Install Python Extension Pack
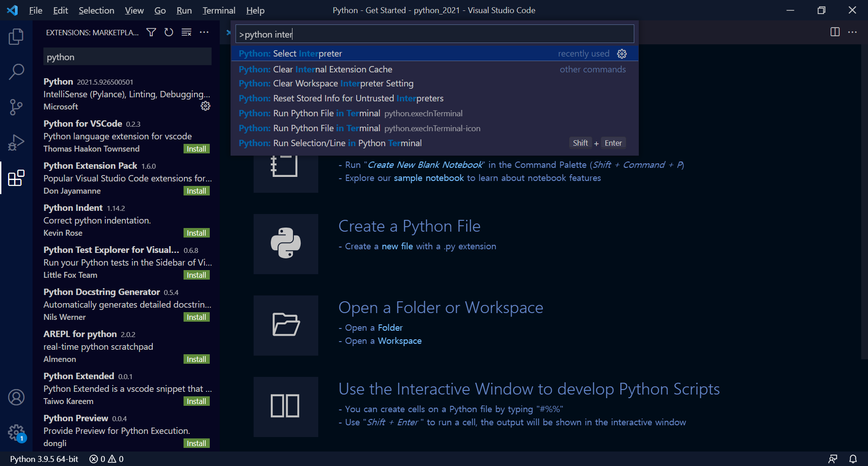 [197, 191]
